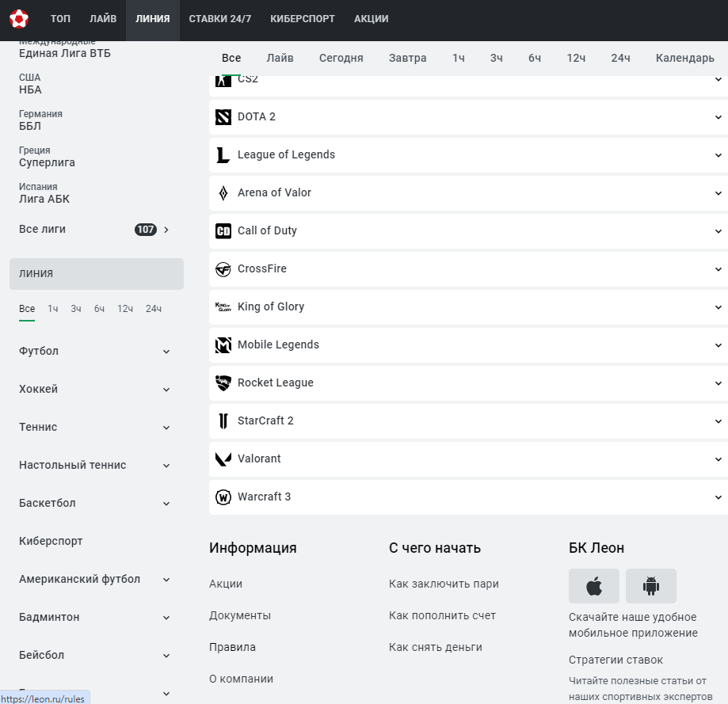Open the ТОП navigation tab
This screenshot has width=728, height=704.
point(60,19)
